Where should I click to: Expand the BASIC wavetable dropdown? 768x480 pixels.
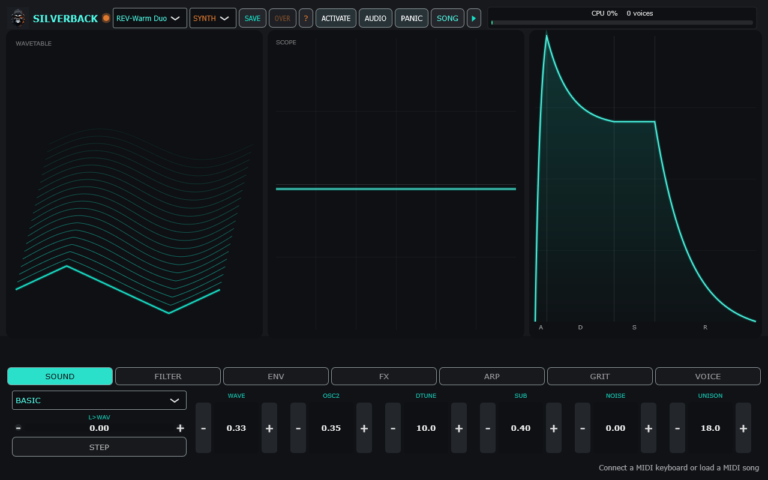pos(99,400)
